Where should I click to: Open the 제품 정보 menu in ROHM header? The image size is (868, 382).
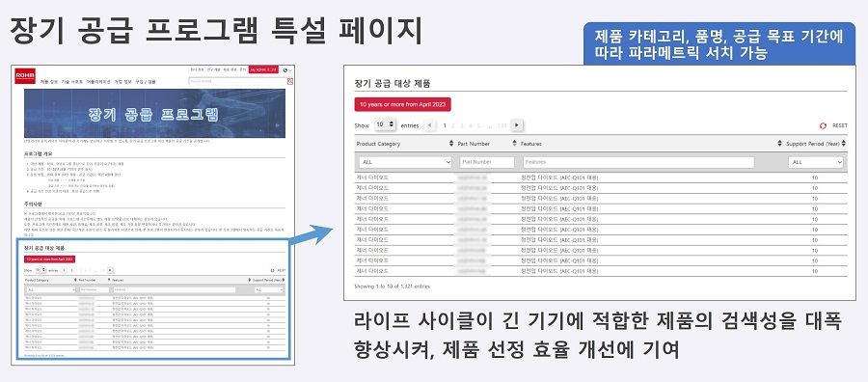coord(49,81)
